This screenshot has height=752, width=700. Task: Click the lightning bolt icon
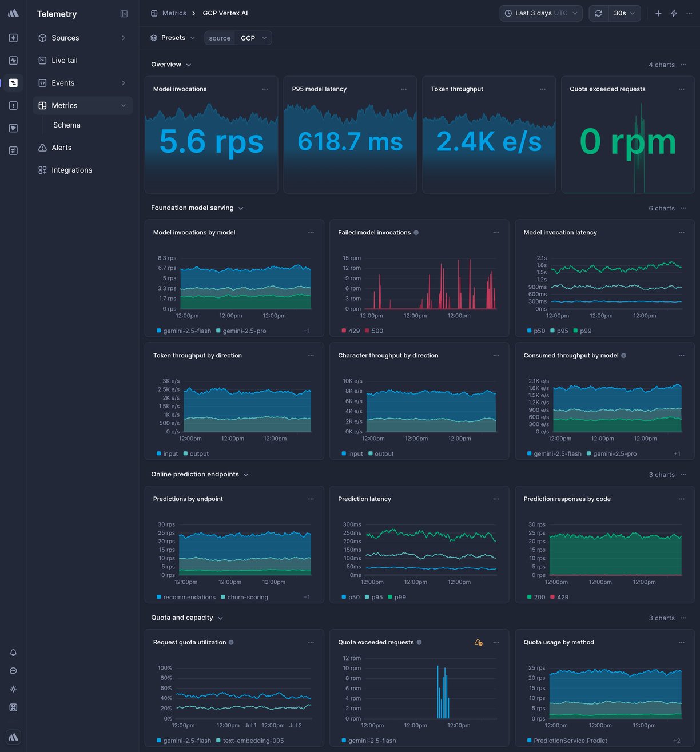pos(674,13)
